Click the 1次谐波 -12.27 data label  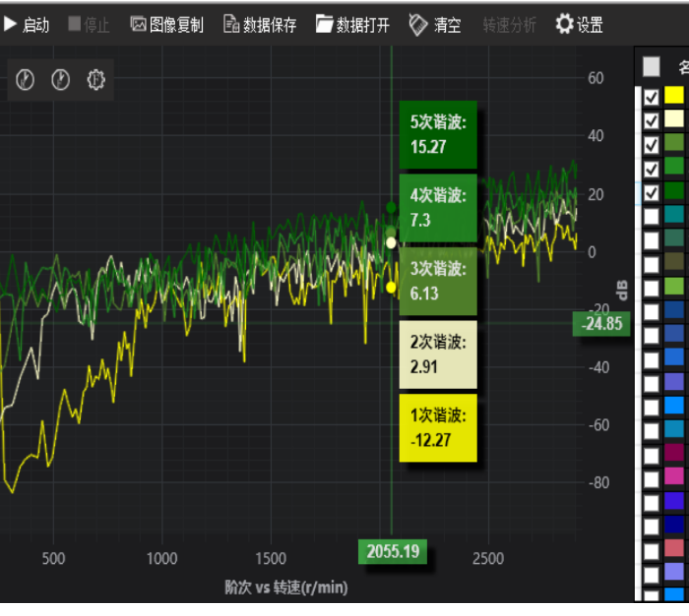[438, 428]
